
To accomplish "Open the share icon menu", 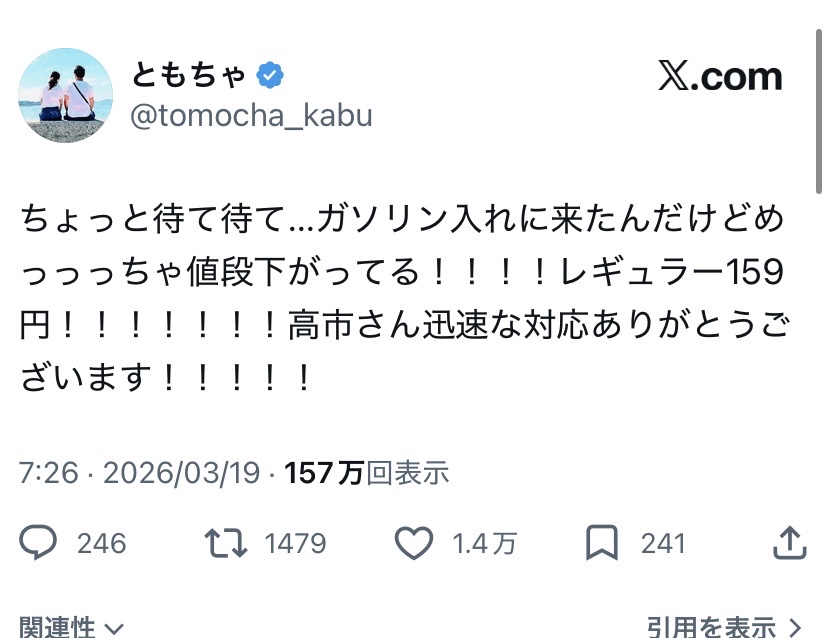I will [x=790, y=543].
